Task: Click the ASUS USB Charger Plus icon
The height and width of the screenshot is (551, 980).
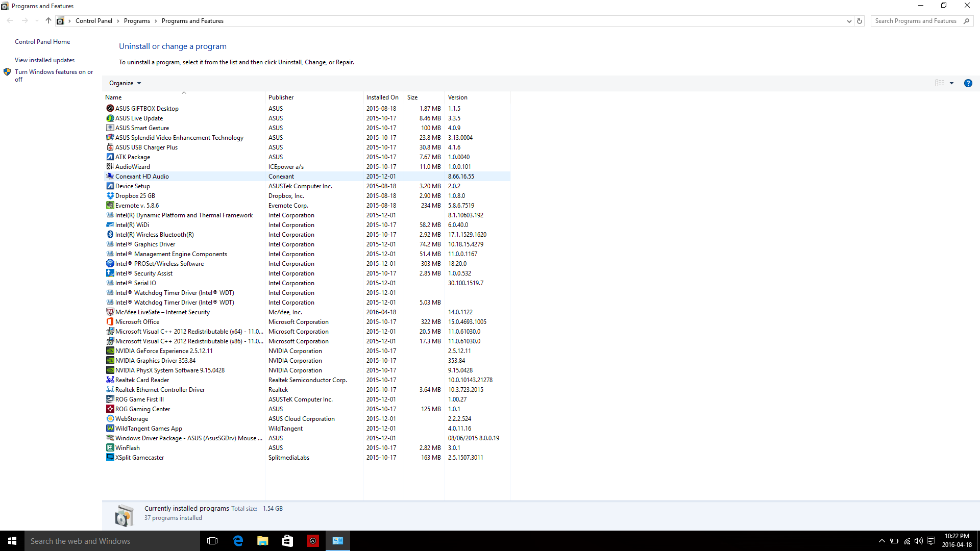Action: [x=110, y=147]
